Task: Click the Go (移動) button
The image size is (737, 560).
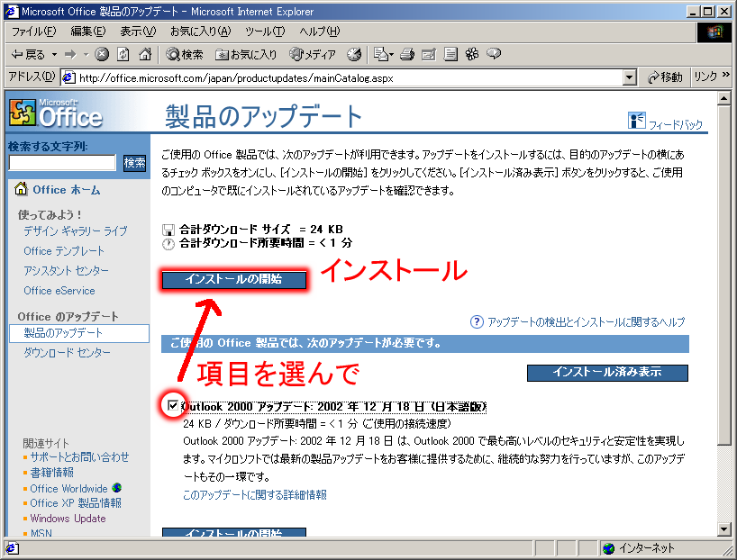Action: [x=665, y=77]
